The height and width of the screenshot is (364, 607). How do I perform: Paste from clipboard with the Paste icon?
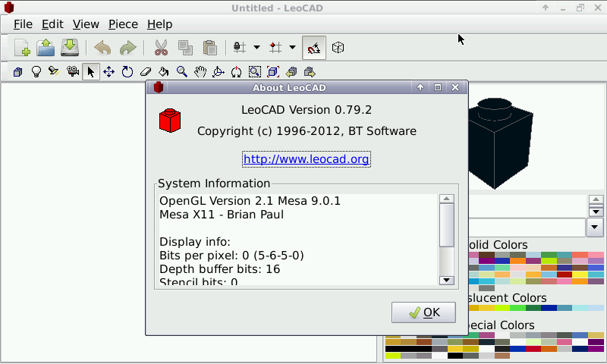point(210,48)
